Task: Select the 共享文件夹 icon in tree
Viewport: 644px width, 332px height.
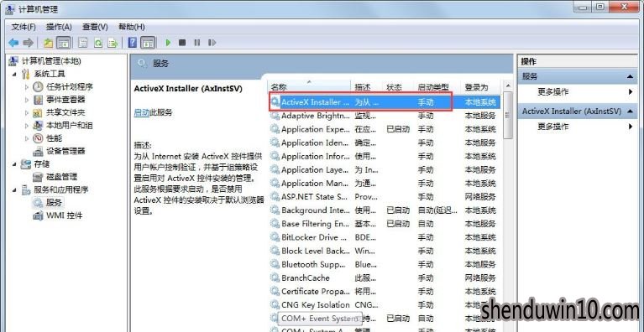Action: pyautogui.click(x=38, y=112)
